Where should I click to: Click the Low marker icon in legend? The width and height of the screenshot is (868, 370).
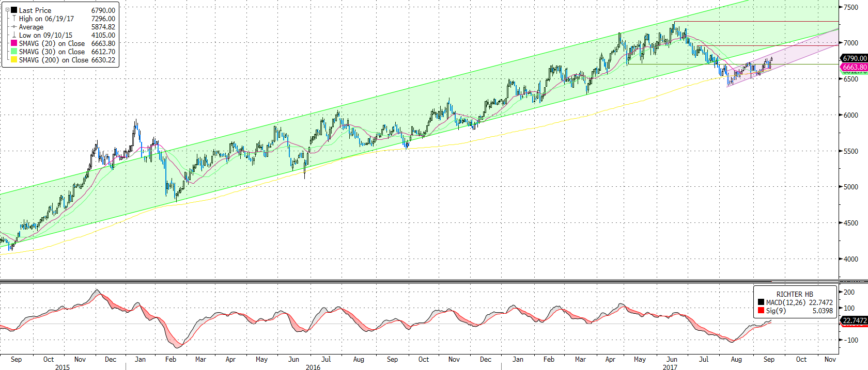click(14, 35)
